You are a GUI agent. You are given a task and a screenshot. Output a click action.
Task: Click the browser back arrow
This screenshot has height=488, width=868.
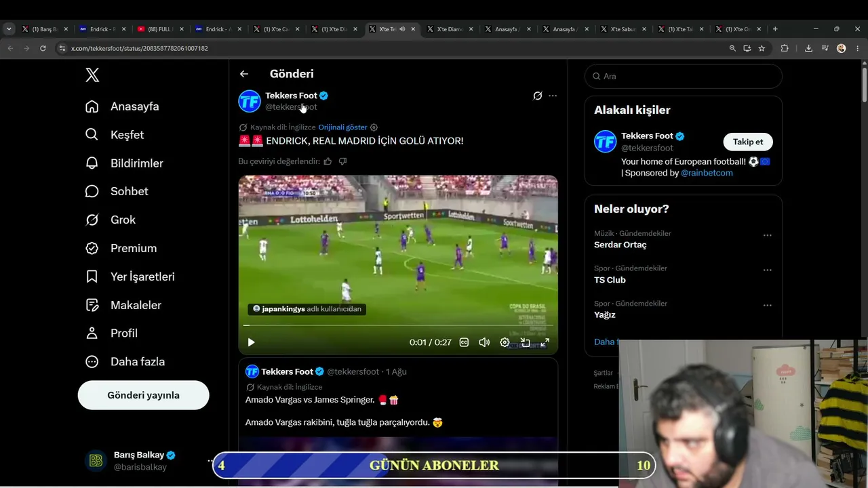coord(10,49)
